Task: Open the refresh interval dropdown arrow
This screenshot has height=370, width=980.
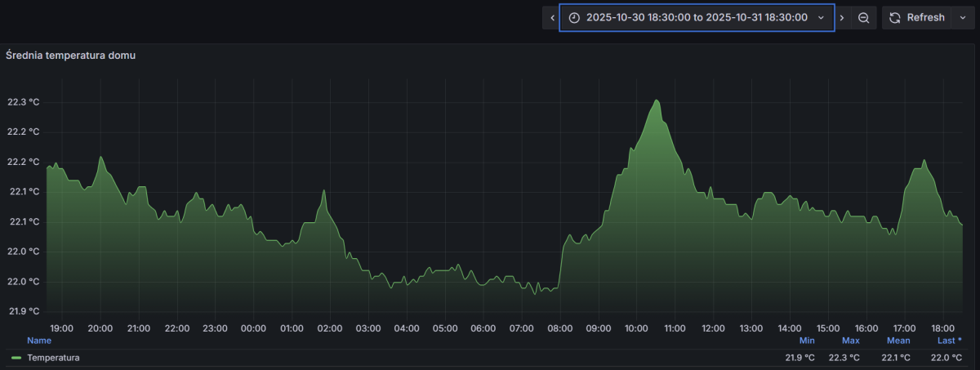Action: [x=961, y=17]
